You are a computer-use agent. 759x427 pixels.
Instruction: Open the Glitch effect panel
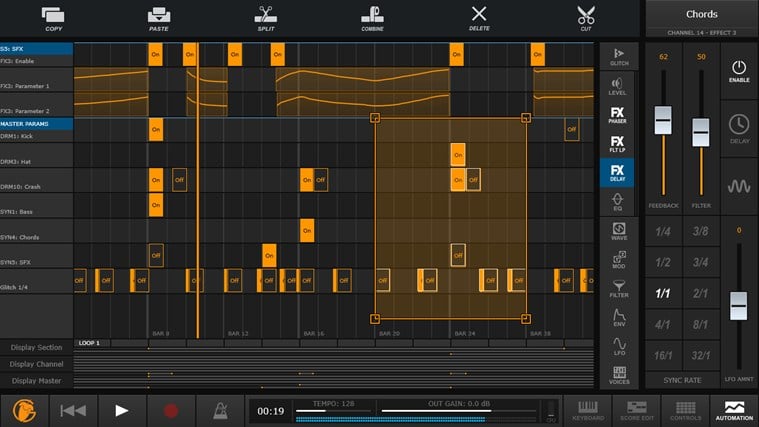[618, 56]
